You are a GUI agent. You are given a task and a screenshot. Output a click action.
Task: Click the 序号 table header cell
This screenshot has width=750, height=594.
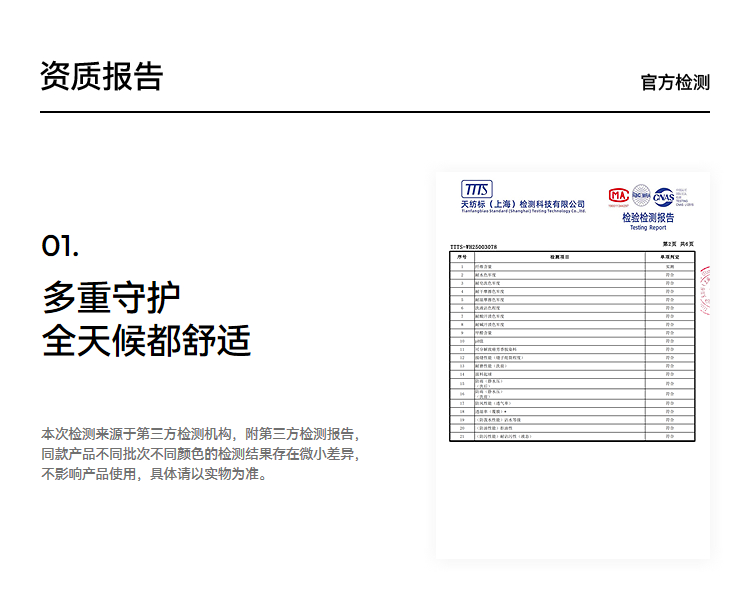(x=462, y=257)
